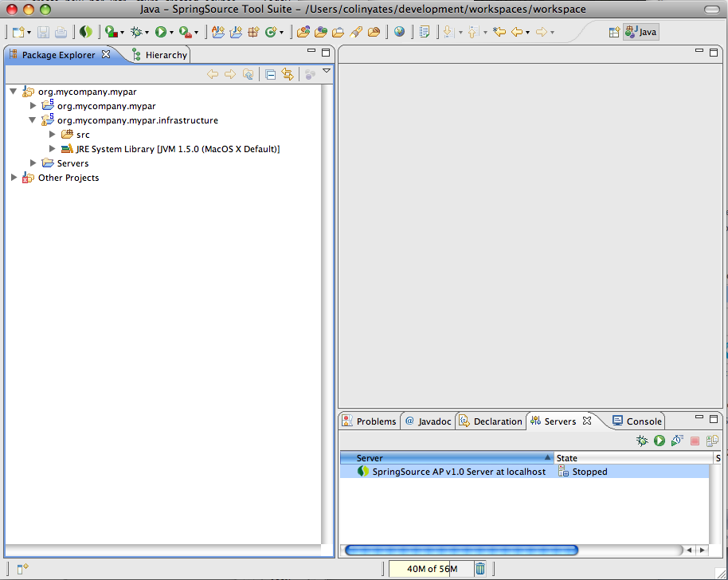Open the Debug configurations dropdown arrow

click(x=147, y=33)
